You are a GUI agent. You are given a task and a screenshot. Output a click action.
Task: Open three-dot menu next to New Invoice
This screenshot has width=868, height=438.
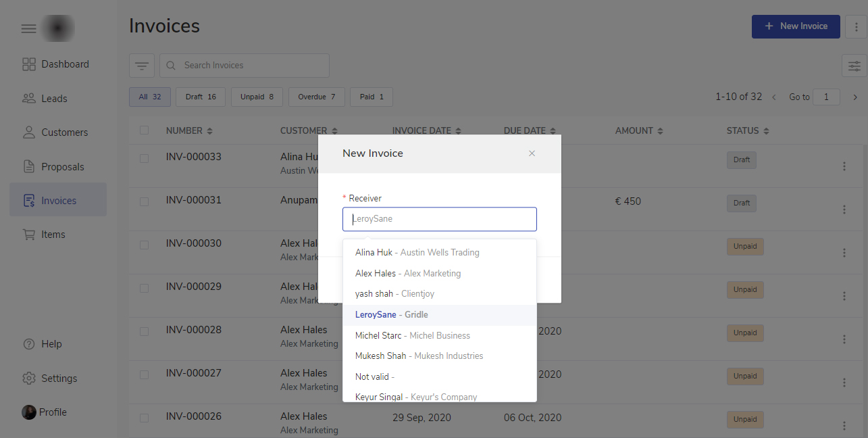pyautogui.click(x=857, y=26)
